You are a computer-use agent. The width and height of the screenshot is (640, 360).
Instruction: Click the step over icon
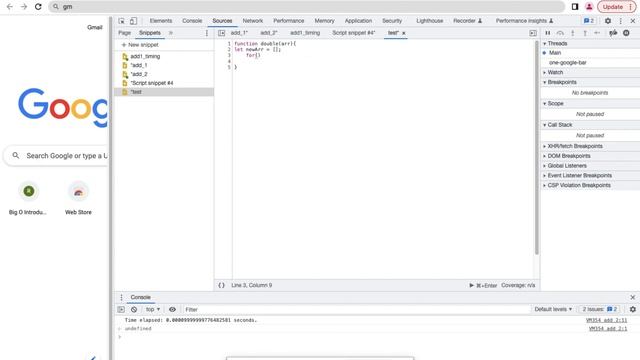[x=560, y=33]
